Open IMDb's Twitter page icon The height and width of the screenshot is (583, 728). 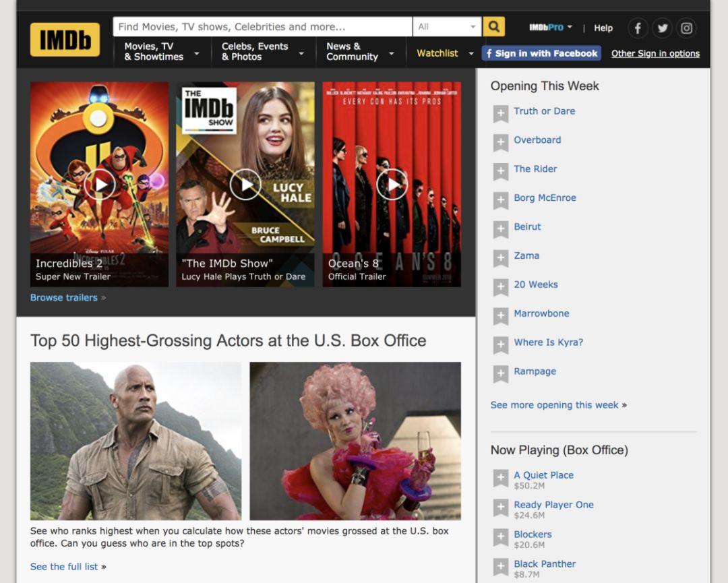[x=663, y=28]
